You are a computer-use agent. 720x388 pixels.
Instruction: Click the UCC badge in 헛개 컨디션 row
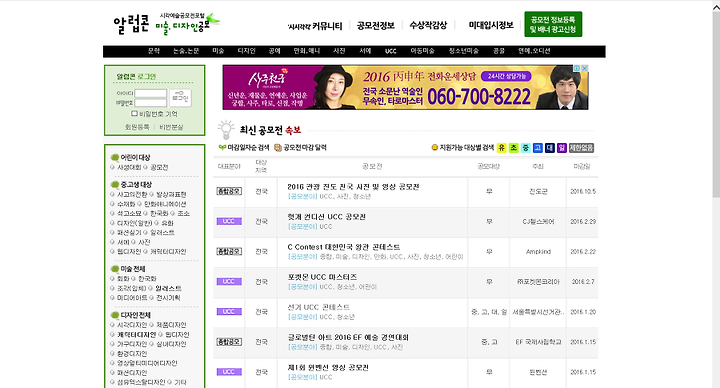[229, 221]
